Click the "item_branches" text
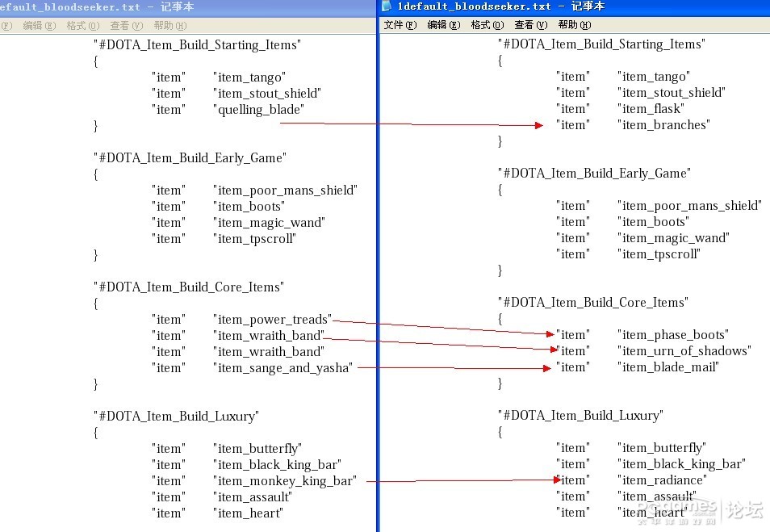 (664, 126)
